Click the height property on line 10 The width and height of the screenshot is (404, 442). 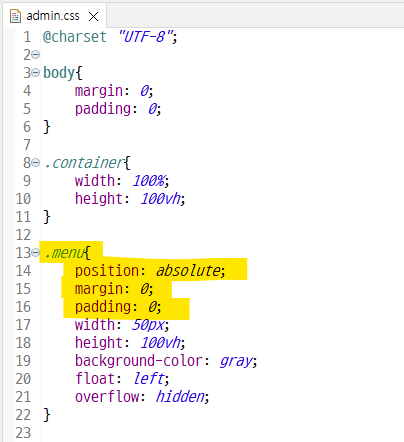coord(99,199)
